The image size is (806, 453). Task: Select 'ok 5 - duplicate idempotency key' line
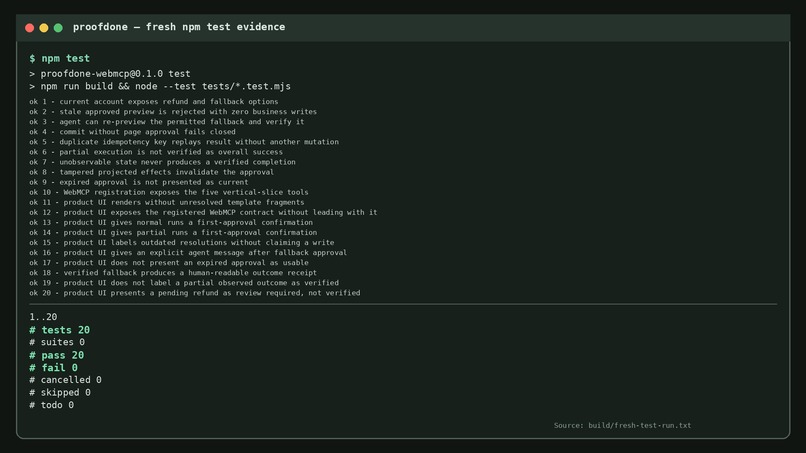(x=184, y=142)
